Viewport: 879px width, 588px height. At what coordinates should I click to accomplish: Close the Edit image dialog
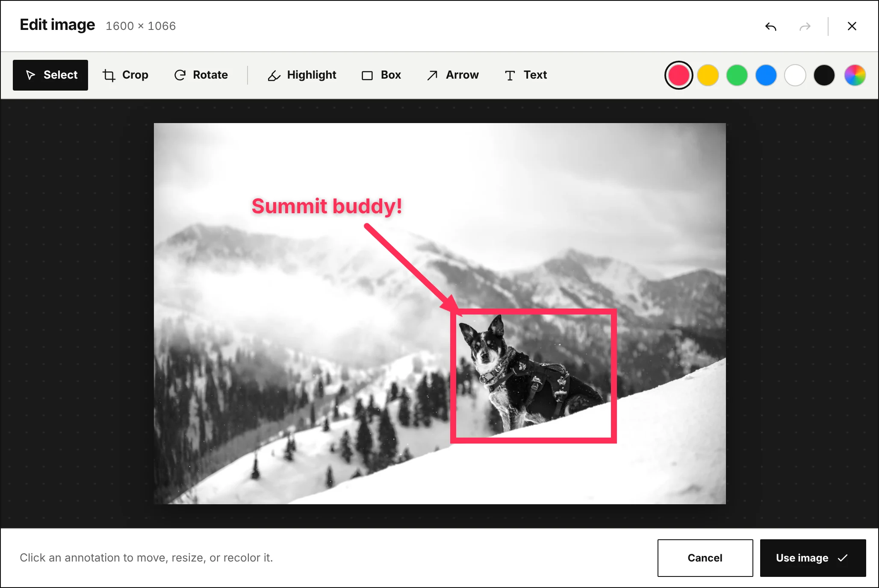tap(852, 26)
